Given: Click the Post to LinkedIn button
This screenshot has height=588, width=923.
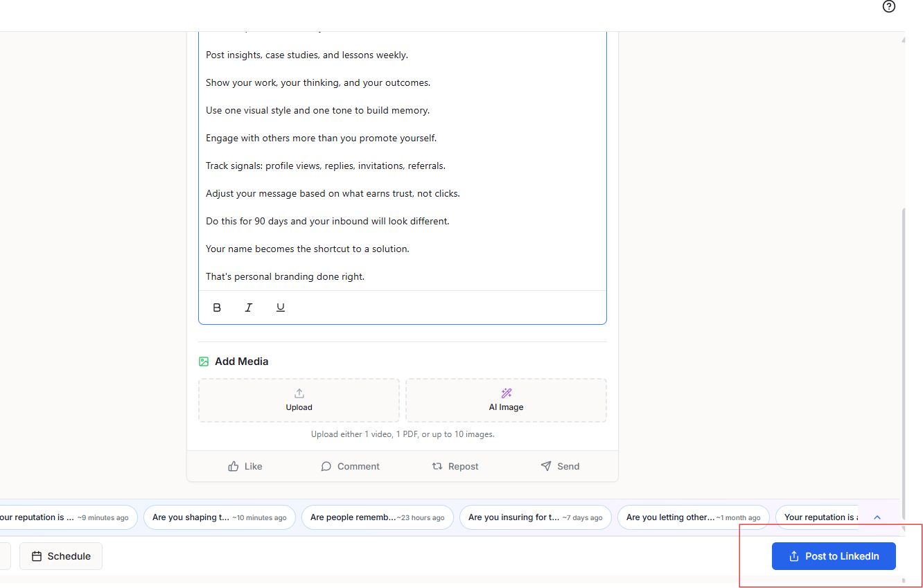Looking at the screenshot, I should point(834,556).
